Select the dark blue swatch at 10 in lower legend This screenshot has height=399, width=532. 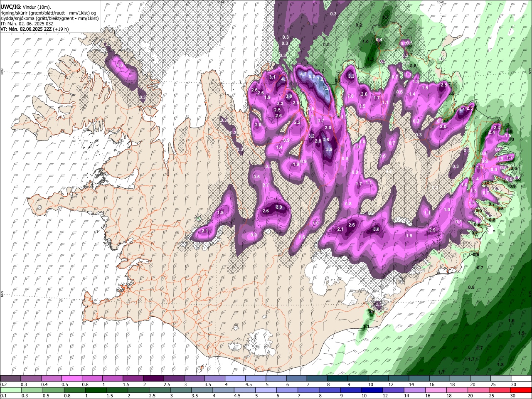tap(372, 390)
